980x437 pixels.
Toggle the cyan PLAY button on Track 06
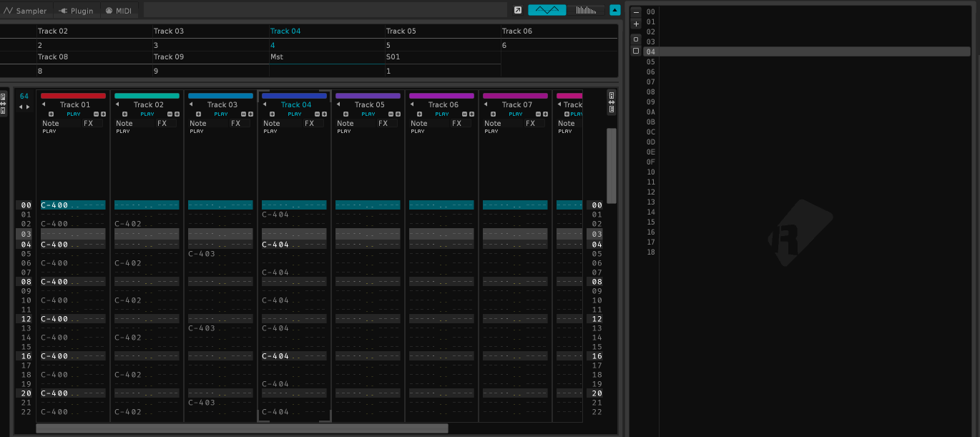[x=442, y=114]
